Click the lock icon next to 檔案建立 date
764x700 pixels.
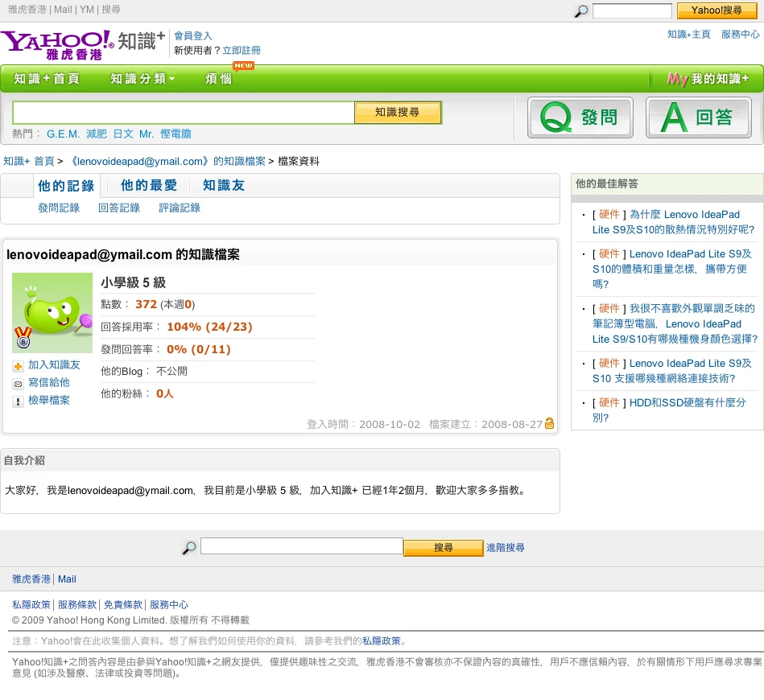click(549, 422)
